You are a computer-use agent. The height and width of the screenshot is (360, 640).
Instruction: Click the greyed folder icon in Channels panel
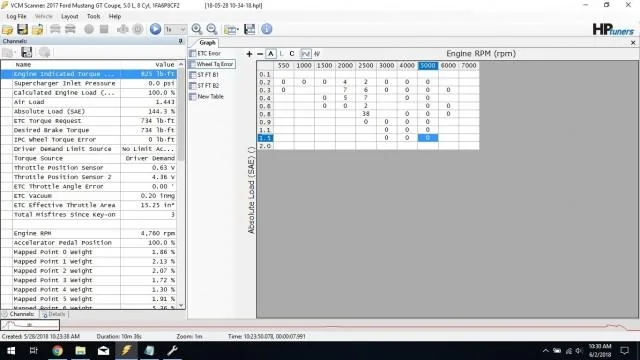point(8,52)
